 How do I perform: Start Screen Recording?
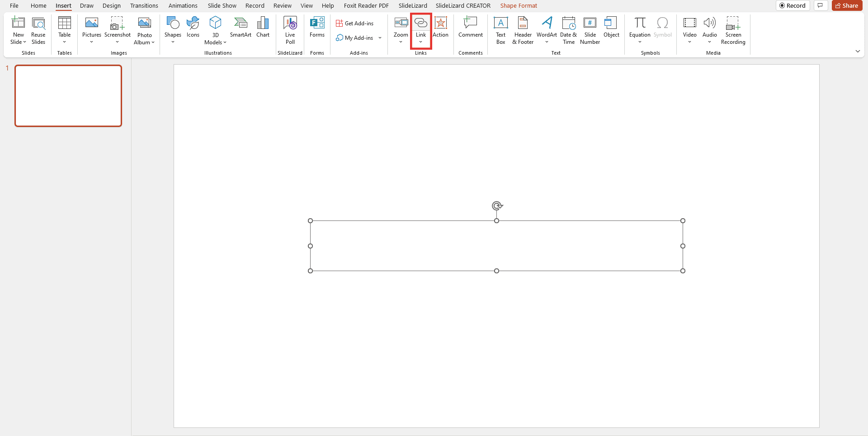pyautogui.click(x=733, y=30)
